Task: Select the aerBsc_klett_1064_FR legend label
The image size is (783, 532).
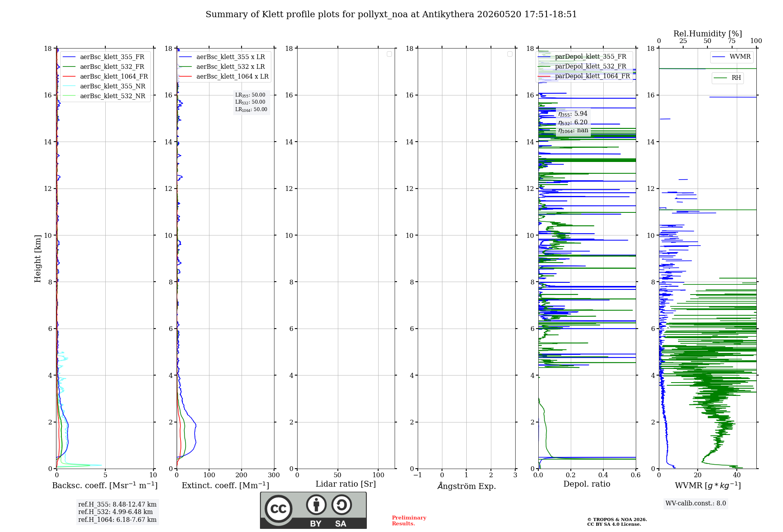Action: [x=114, y=77]
